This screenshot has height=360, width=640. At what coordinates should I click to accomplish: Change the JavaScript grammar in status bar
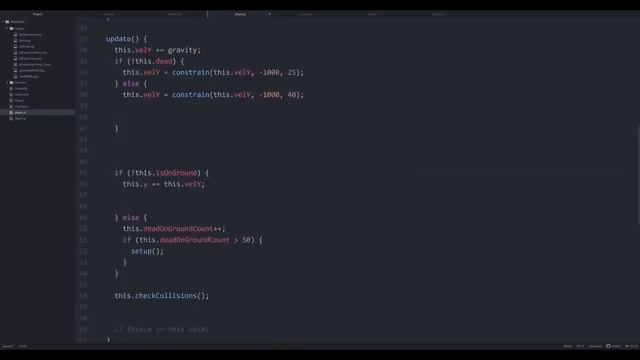coord(595,346)
